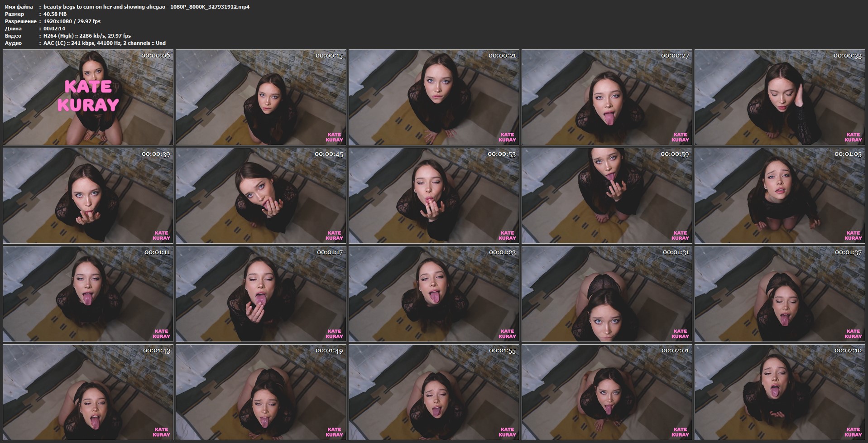Open the thumbnail labeled 00:01:31
The image size is (868, 443).
click(x=607, y=294)
